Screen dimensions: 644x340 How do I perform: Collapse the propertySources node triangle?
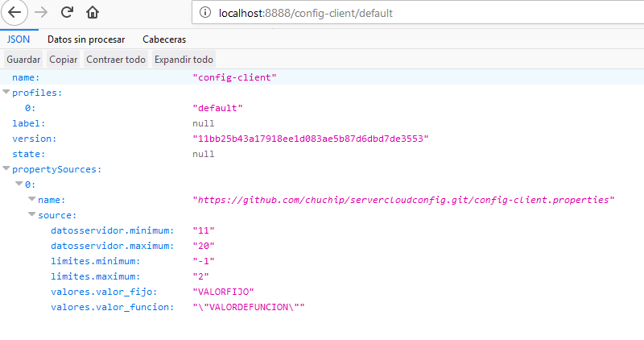(x=6, y=169)
